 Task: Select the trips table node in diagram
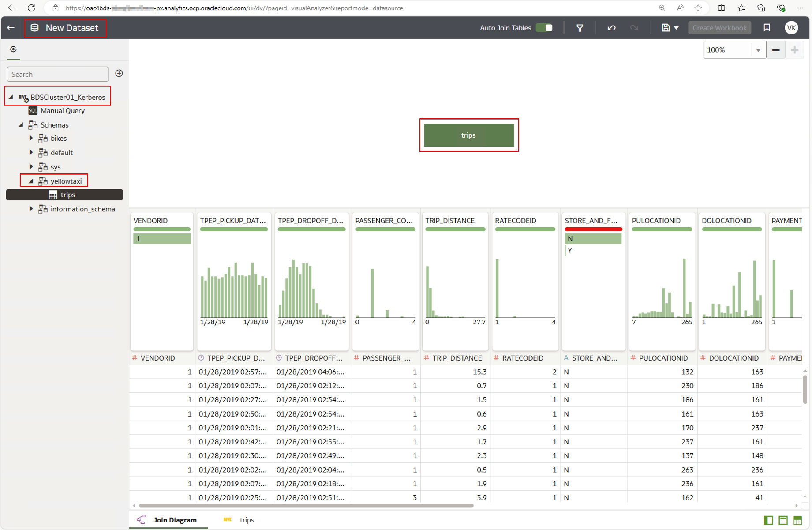468,135
